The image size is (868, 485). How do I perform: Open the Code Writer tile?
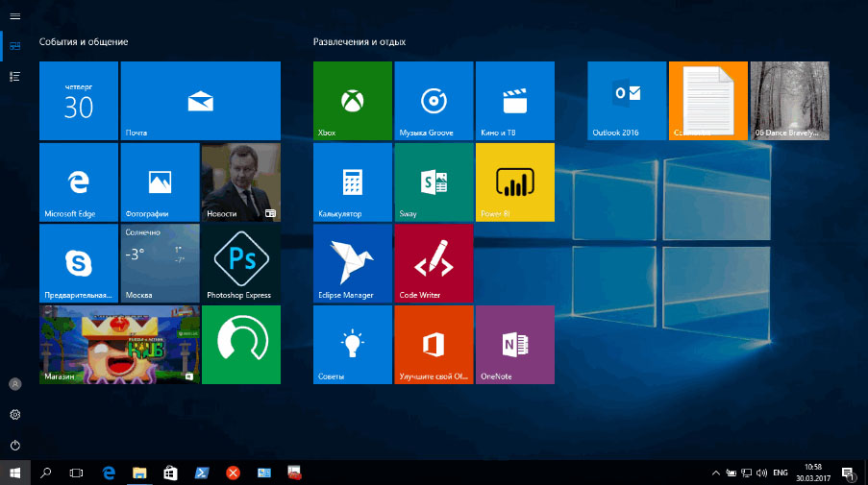coord(434,263)
